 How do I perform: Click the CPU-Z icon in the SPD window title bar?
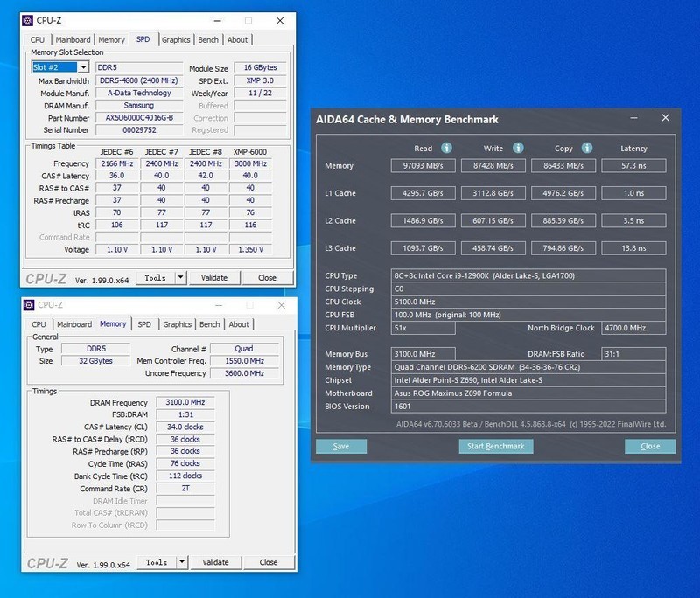[26, 20]
